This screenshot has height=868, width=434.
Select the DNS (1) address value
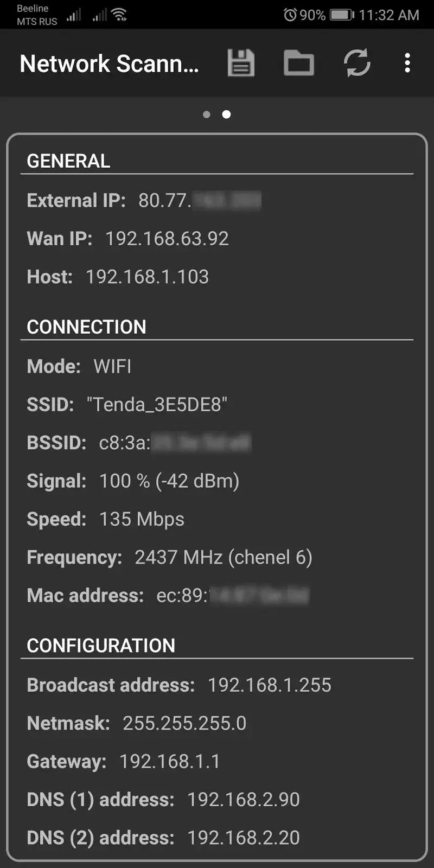[244, 799]
